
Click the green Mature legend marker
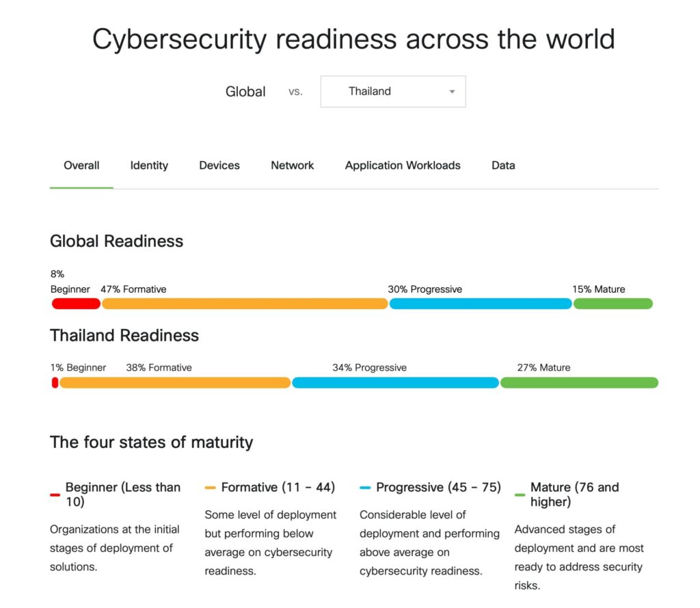pyautogui.click(x=520, y=494)
